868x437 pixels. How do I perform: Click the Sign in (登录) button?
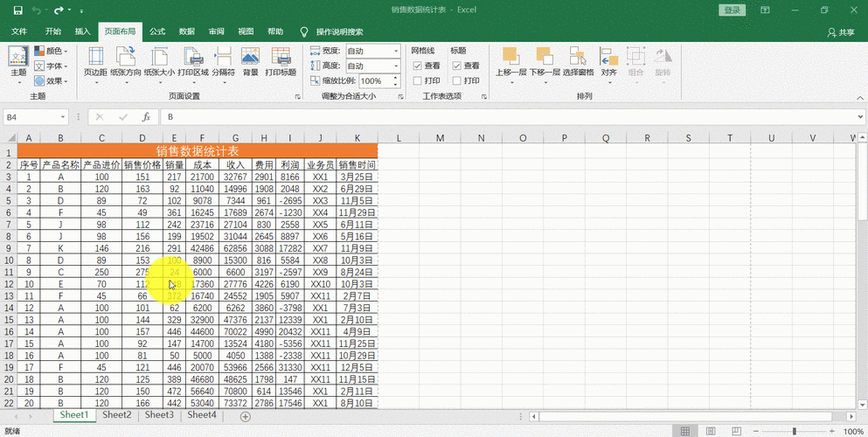pos(732,10)
